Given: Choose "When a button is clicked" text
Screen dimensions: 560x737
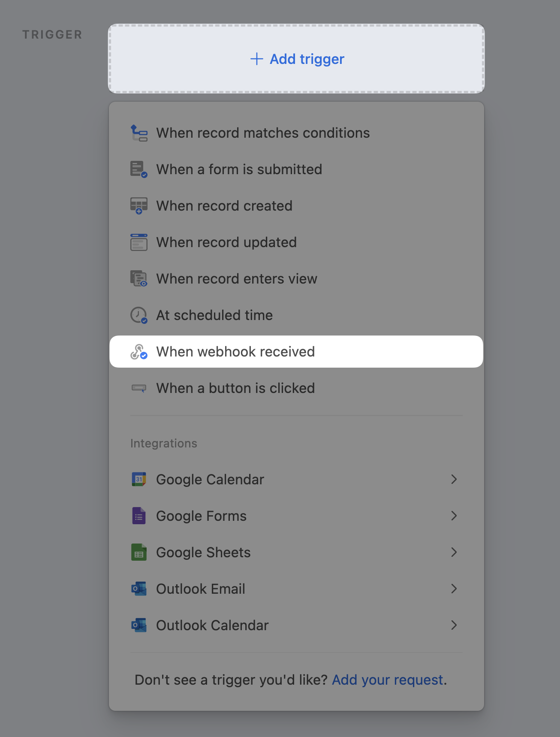Looking at the screenshot, I should tap(235, 388).
